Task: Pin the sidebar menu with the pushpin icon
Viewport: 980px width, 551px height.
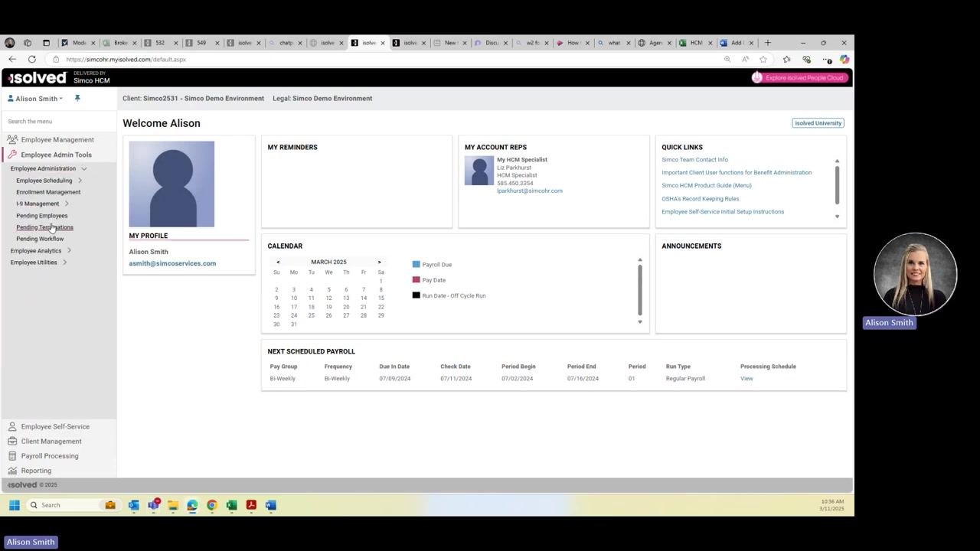Action: 77,98
